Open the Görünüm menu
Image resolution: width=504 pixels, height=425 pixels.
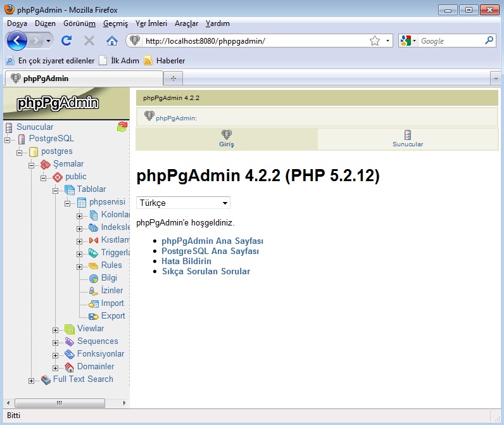tap(79, 23)
